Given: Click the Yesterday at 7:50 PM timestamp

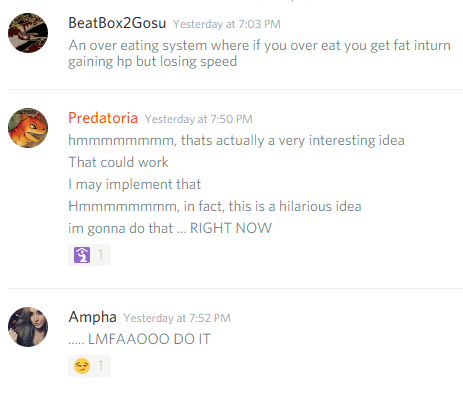Looking at the screenshot, I should coord(199,119).
